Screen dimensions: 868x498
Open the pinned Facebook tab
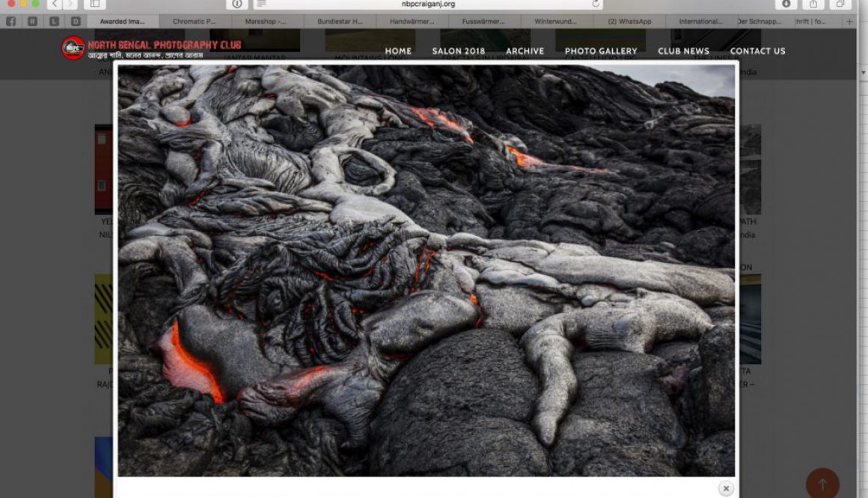(x=11, y=22)
